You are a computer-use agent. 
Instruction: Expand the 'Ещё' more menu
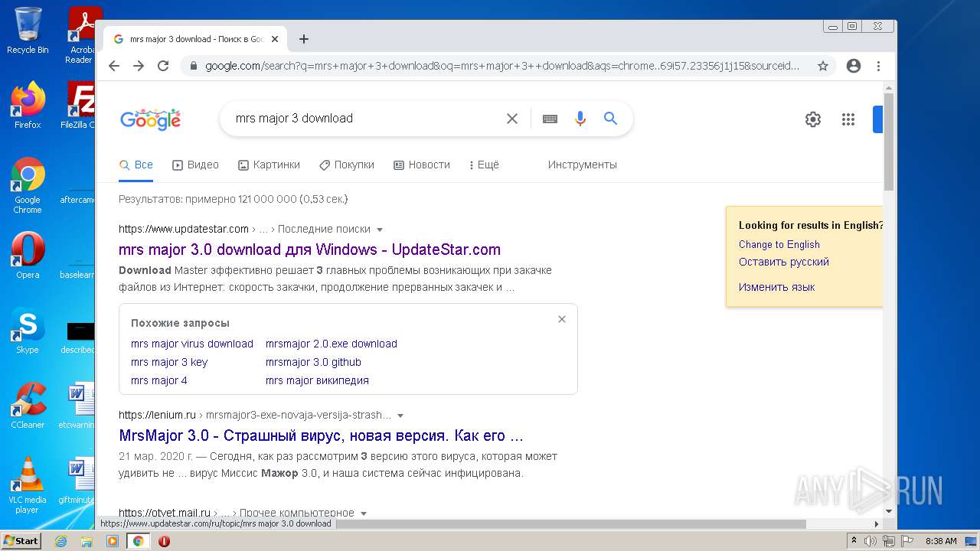[484, 165]
